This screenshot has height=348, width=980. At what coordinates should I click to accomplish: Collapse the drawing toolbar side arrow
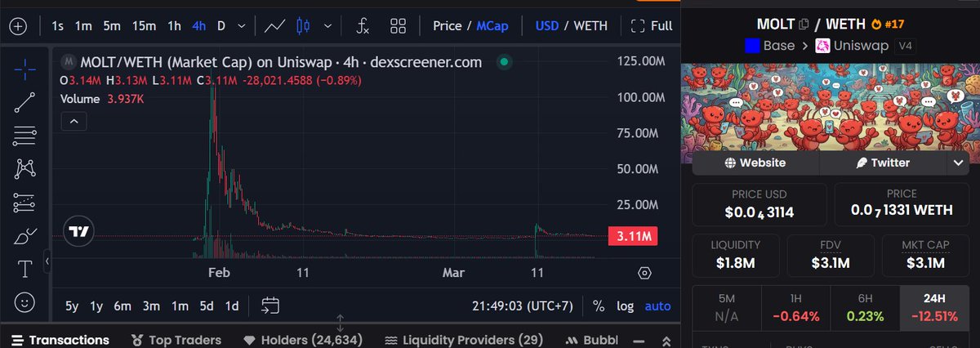pos(47,261)
